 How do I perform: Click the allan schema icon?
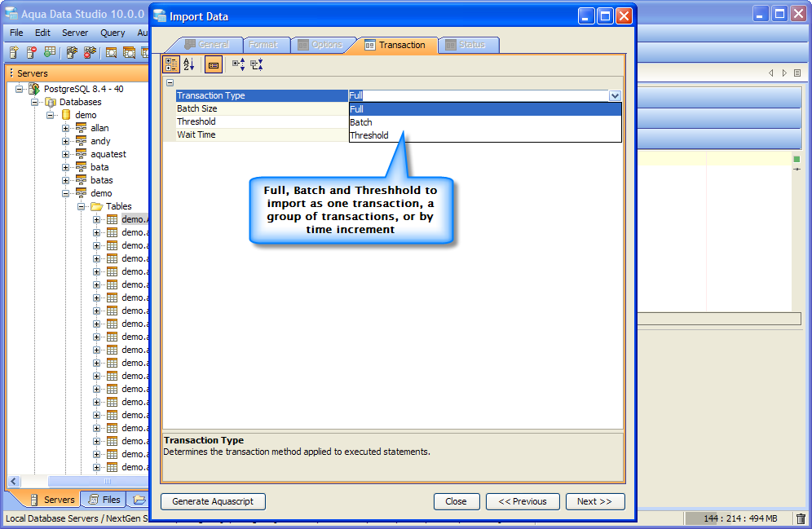[81, 128]
